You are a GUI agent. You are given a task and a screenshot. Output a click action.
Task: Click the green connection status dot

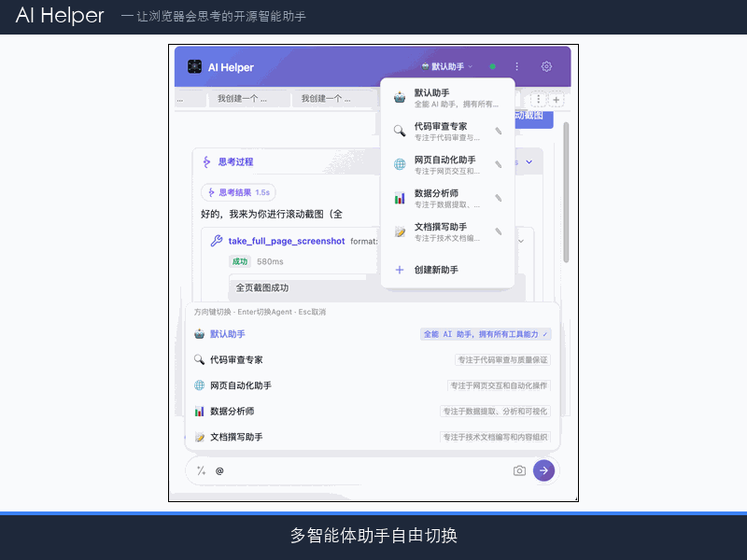click(493, 66)
